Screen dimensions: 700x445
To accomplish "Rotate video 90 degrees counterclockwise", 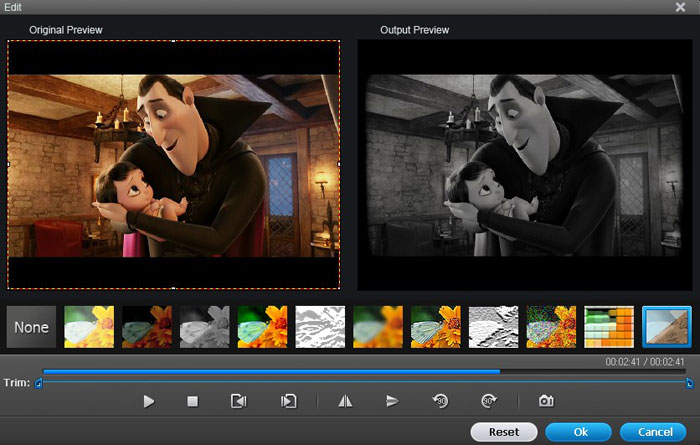I will pyautogui.click(x=441, y=401).
